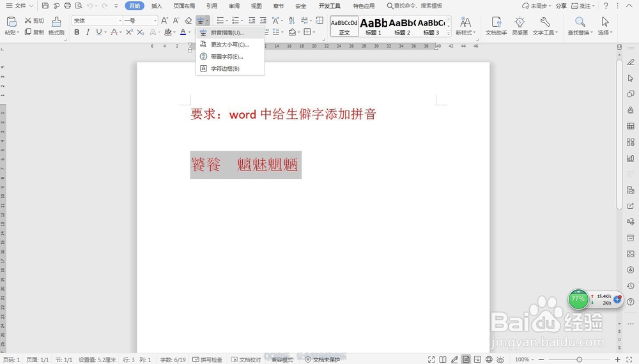Screen dimensions: 639x364
Task: Select 带圈字符(E)... menu entry
Action: coord(230,57)
